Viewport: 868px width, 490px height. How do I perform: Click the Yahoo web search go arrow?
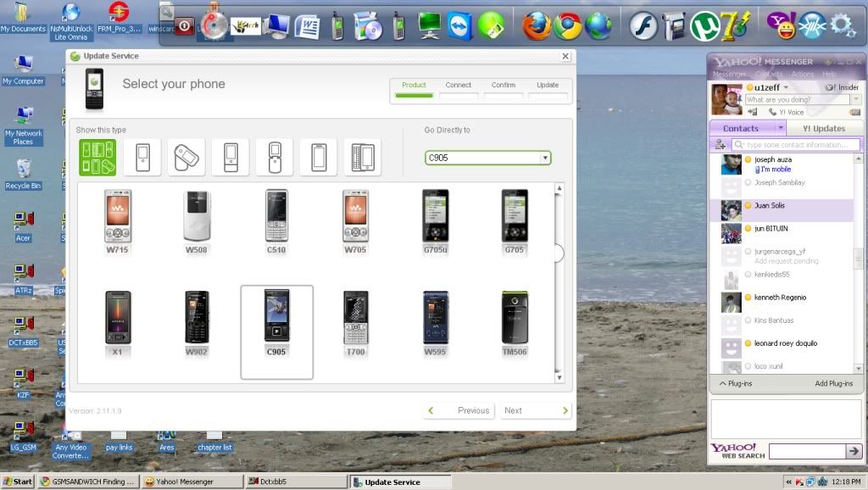(854, 451)
